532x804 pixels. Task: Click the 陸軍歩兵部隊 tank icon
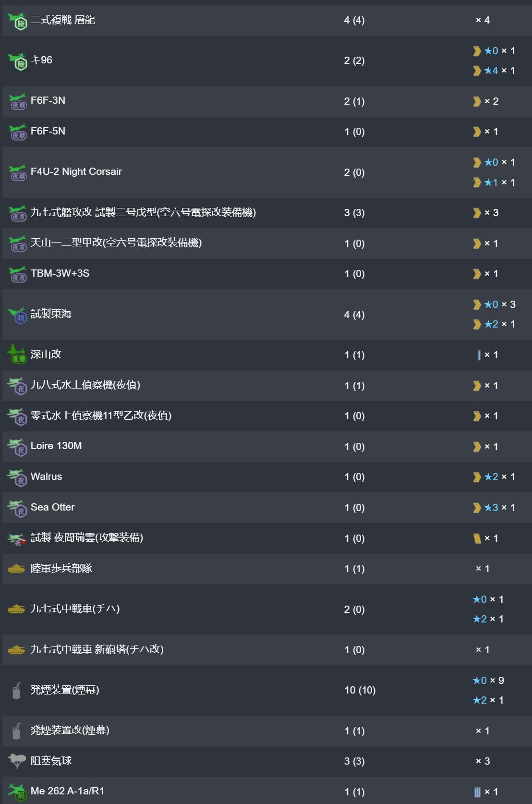coord(16,569)
